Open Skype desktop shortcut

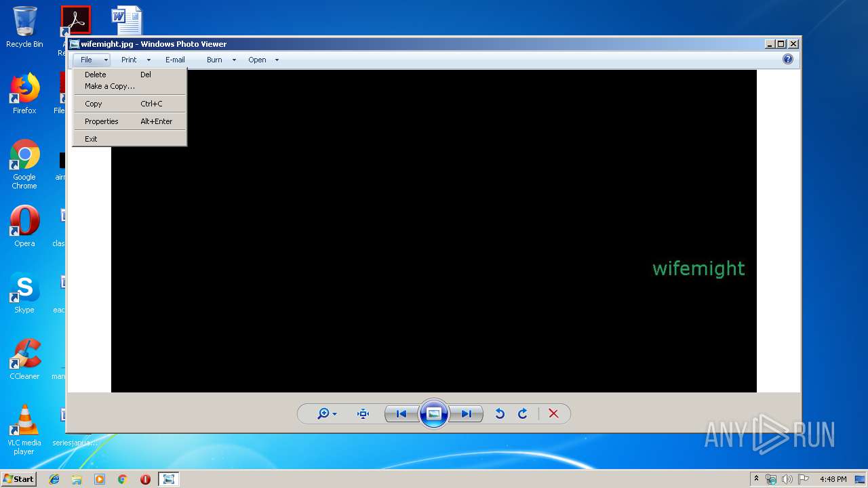click(24, 293)
